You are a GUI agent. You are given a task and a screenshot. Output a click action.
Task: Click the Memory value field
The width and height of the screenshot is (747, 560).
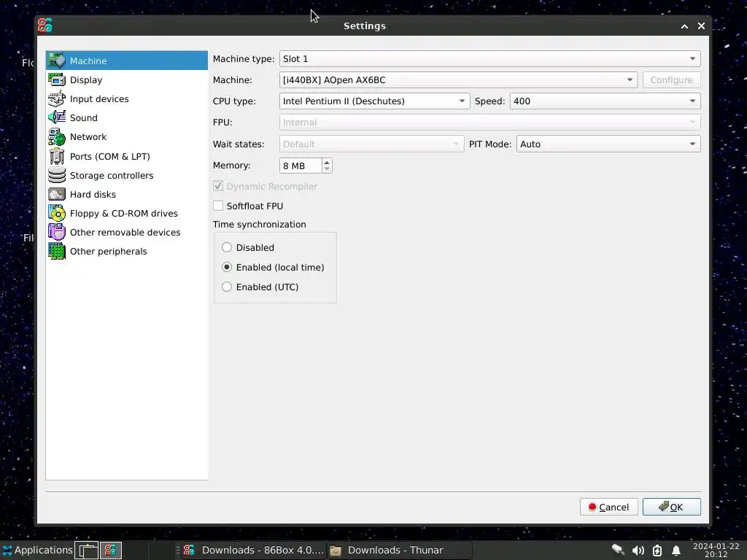[301, 166]
